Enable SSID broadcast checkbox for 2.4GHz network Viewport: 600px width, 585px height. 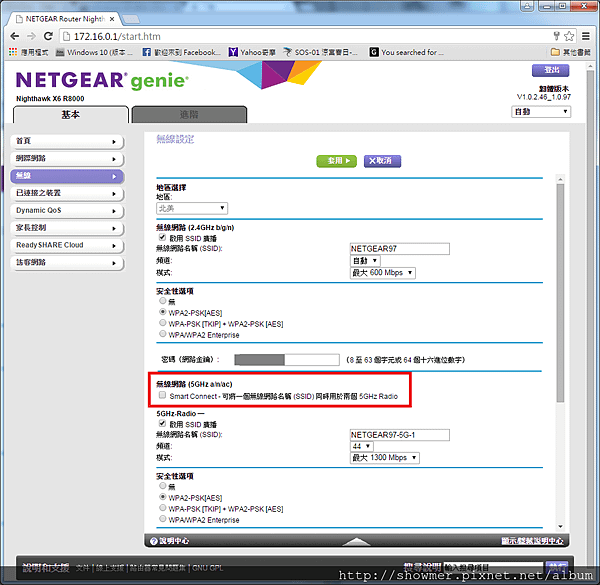click(x=163, y=238)
